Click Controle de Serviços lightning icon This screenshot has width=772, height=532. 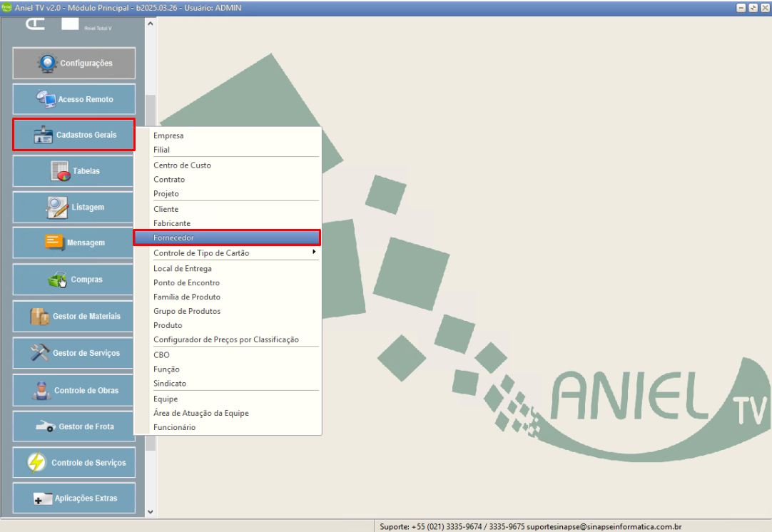click(37, 462)
